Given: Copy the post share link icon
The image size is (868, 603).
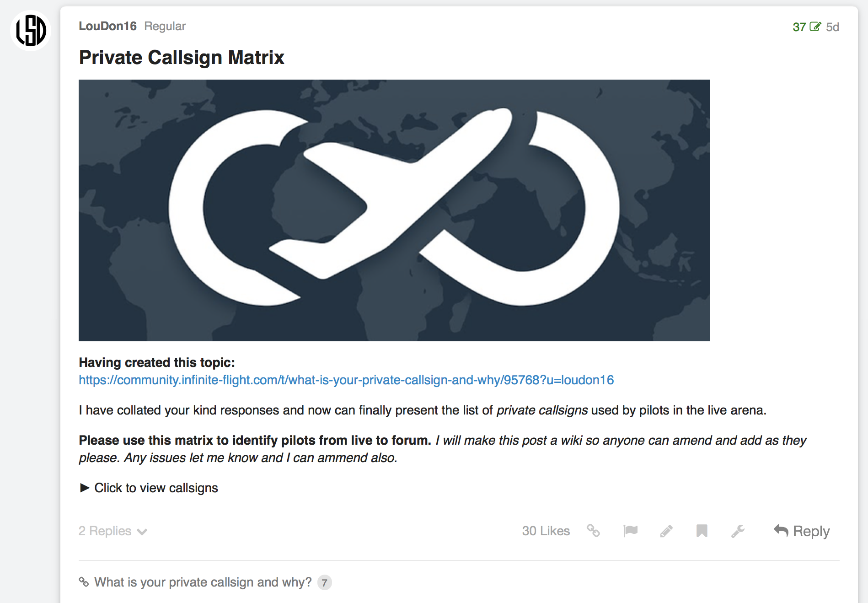Looking at the screenshot, I should click(x=593, y=531).
